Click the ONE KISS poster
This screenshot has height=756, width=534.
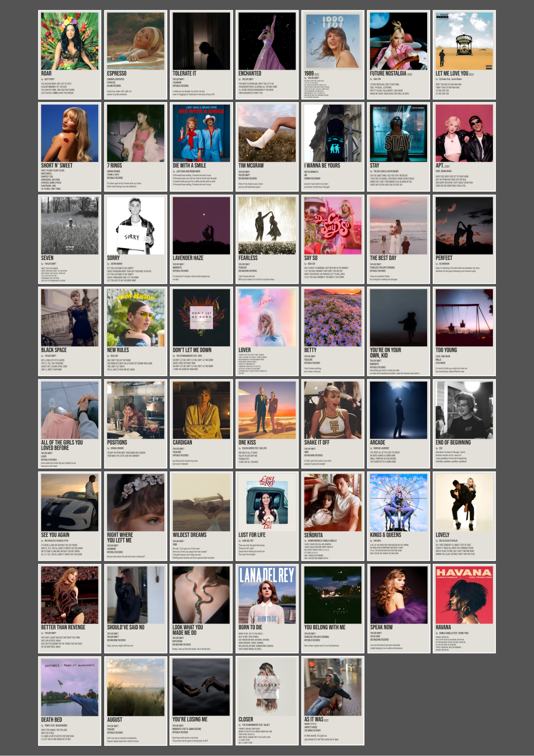click(x=267, y=424)
